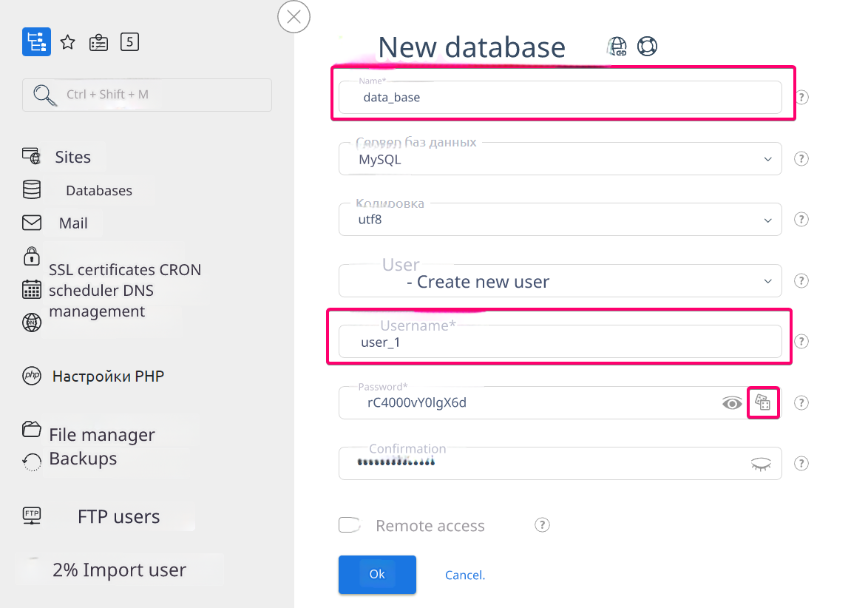Click the globe link icon beside the title
The width and height of the screenshot is (868, 608).
point(617,47)
